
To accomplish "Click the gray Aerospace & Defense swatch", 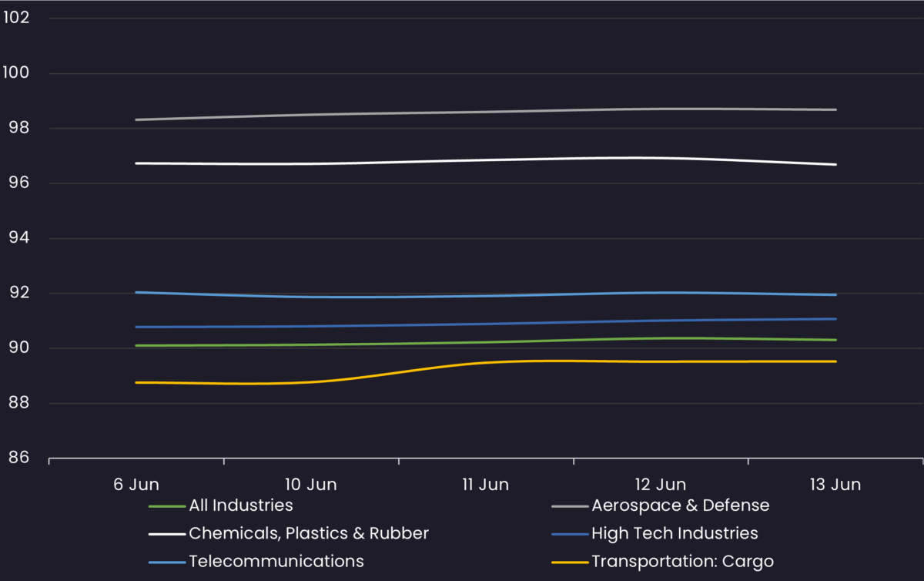I will click(570, 506).
